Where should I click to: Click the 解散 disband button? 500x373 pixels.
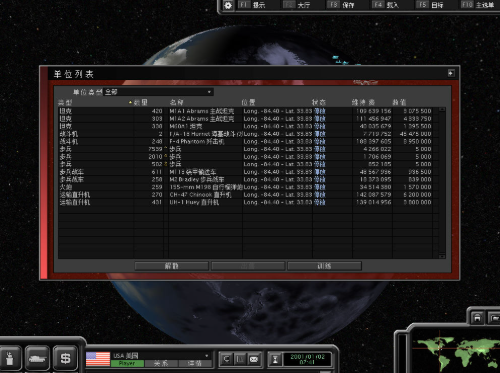172,266
